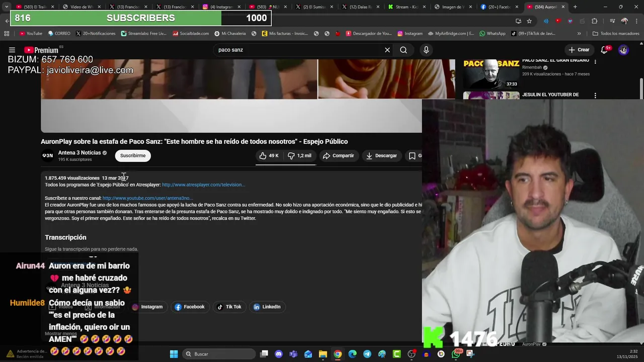The width and height of the screenshot is (644, 362).
Task: Open the YouTube account avatar menu
Action: [x=623, y=50]
